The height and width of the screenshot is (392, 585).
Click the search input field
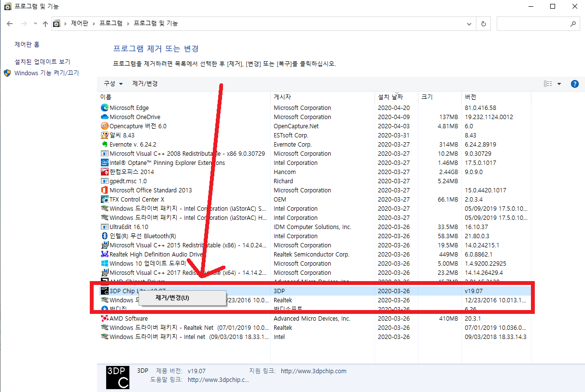(532, 24)
